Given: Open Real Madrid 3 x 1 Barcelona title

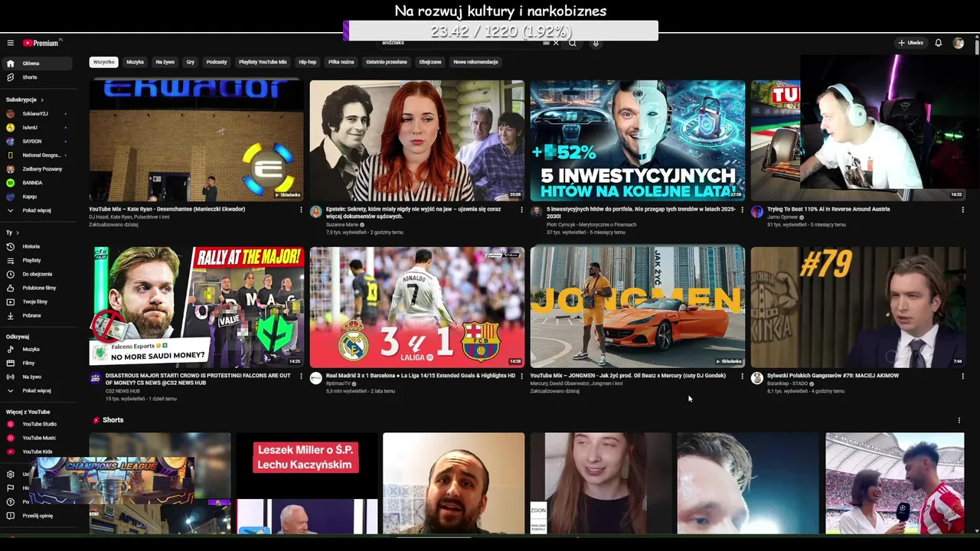Looking at the screenshot, I should point(420,376).
